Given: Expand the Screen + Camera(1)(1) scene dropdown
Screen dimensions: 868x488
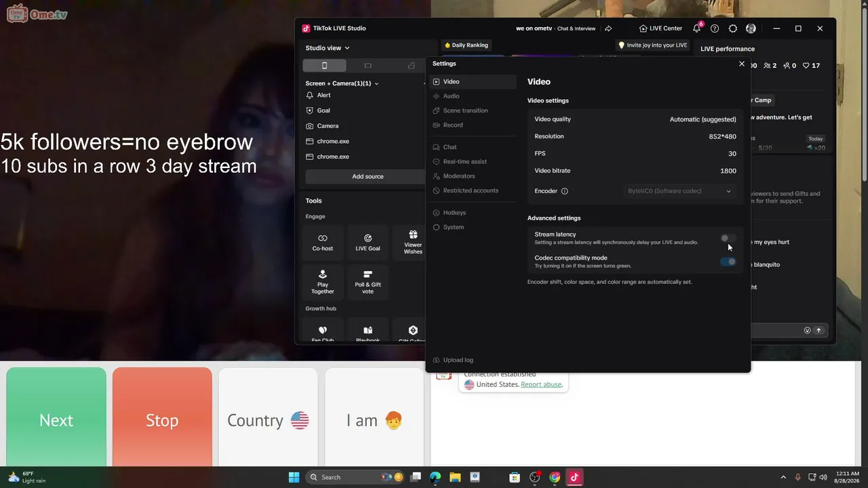Looking at the screenshot, I should pos(342,83).
